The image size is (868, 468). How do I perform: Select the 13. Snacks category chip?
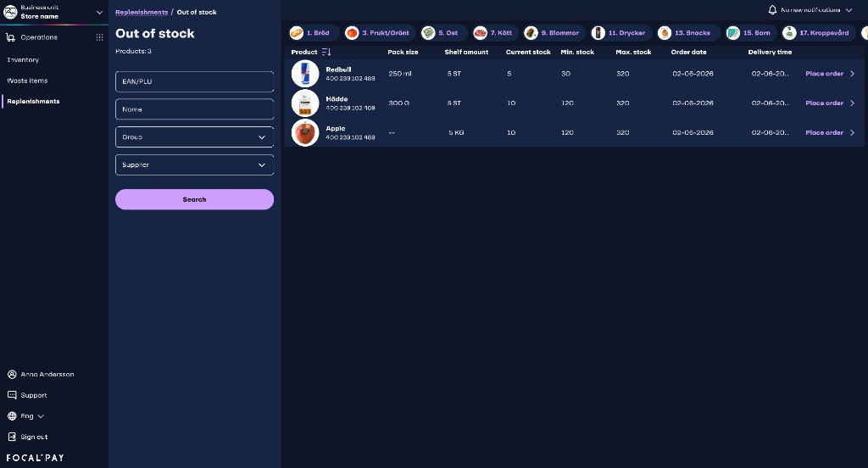[x=688, y=33]
